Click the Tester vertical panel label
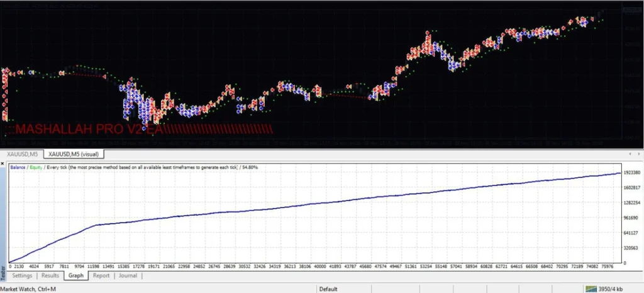This screenshot has width=644, height=293. [x=4, y=270]
